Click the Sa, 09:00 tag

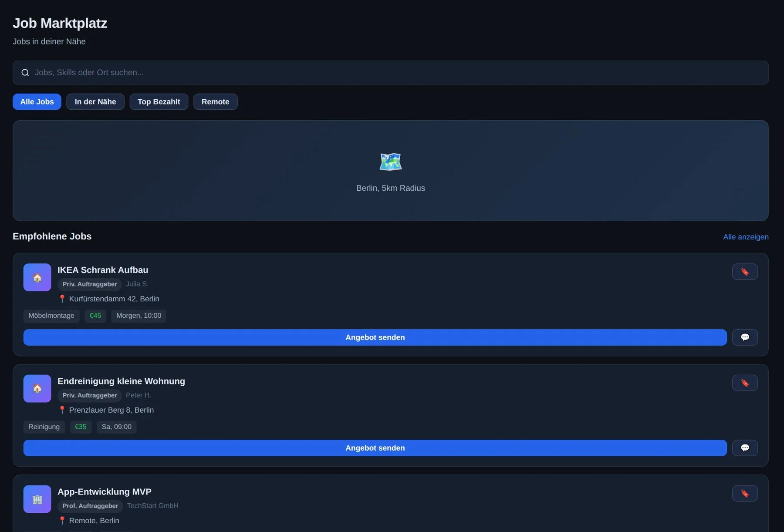[116, 427]
